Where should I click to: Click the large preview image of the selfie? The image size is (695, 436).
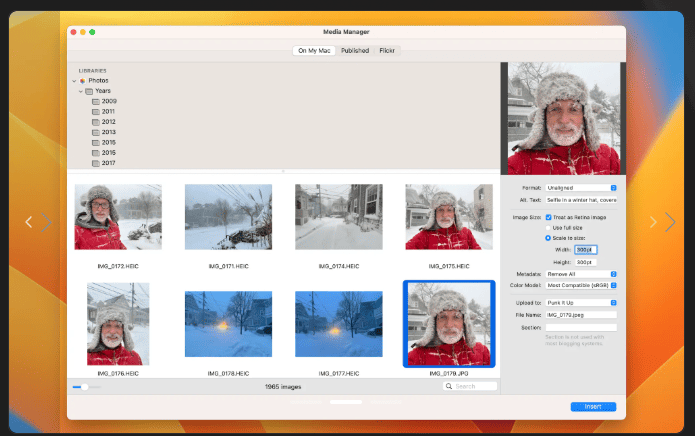click(563, 118)
